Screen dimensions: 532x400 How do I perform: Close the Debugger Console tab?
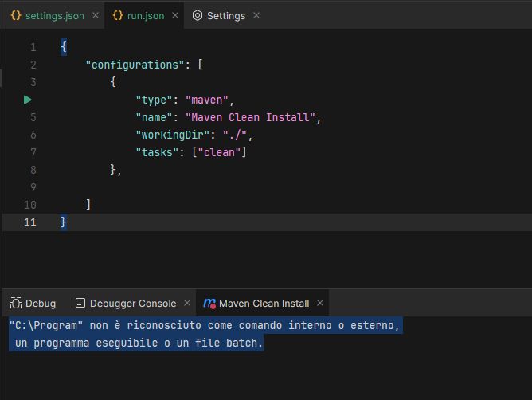pyautogui.click(x=187, y=303)
